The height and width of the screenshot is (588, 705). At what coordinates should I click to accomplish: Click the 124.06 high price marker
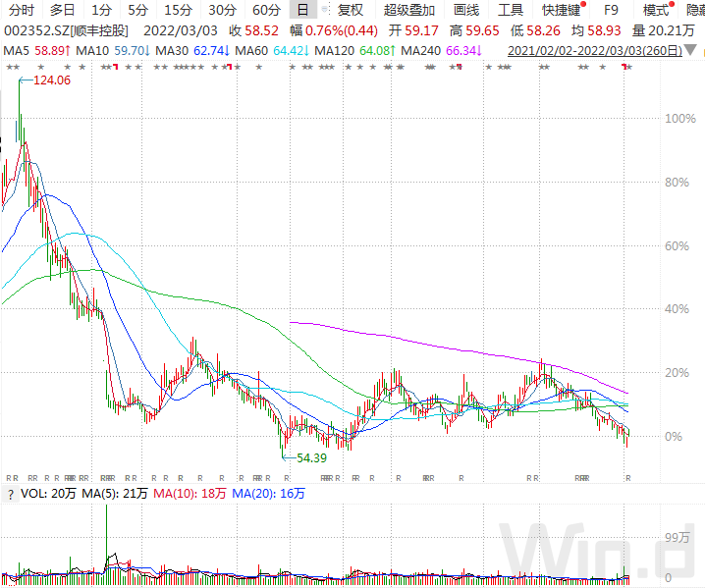click(52, 80)
